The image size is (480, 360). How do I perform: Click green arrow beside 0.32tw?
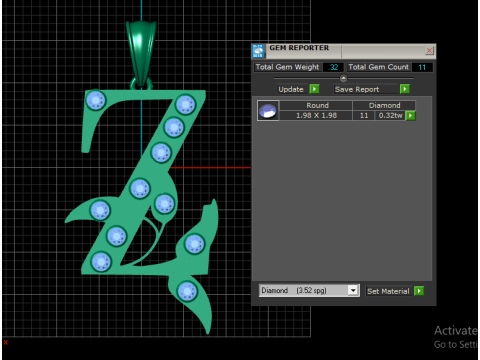coord(411,116)
